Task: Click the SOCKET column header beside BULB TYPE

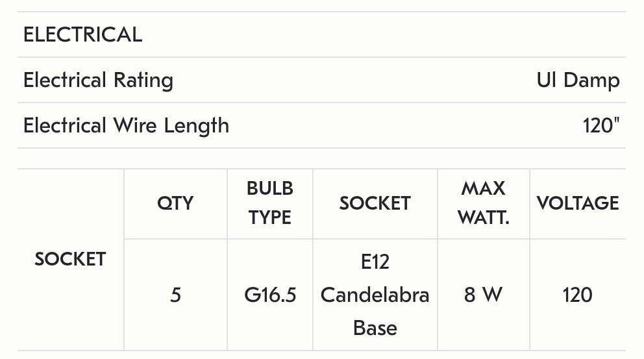Action: 375,203
